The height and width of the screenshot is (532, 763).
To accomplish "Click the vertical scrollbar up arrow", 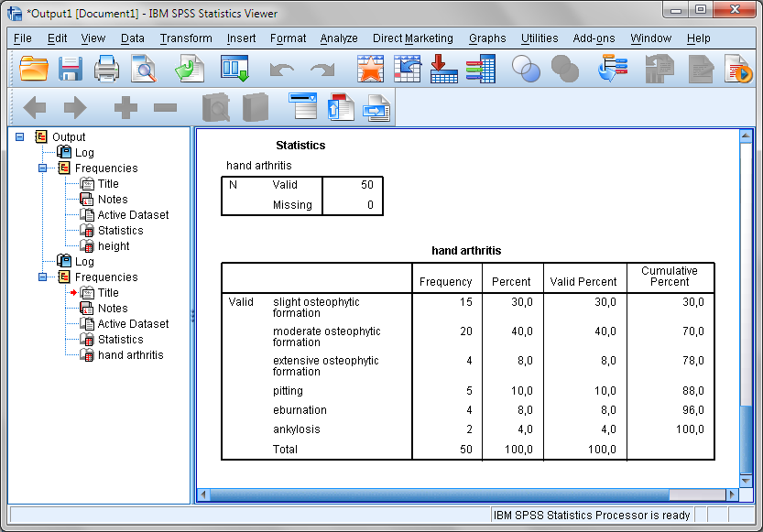I will [x=746, y=136].
